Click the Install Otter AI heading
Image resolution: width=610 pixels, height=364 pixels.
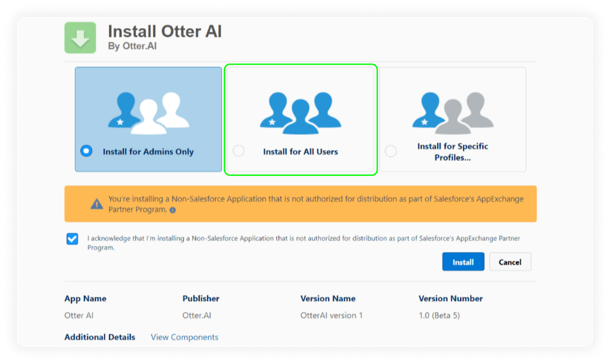pos(165,31)
